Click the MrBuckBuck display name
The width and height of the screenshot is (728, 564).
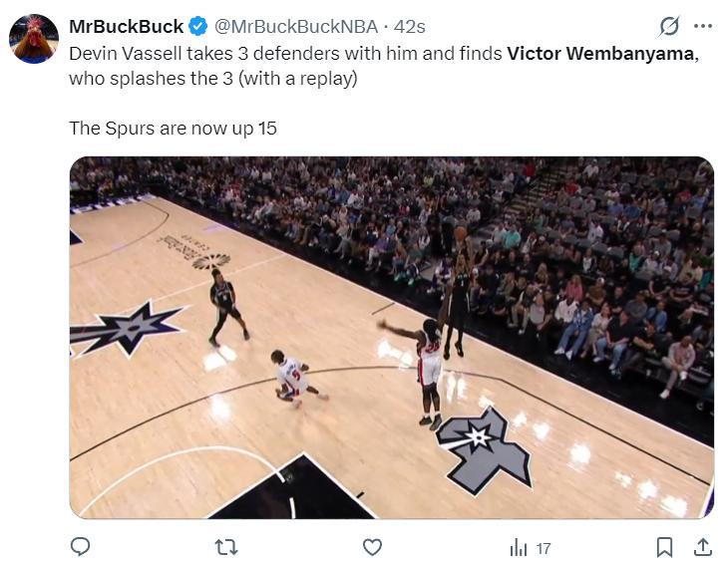click(126, 26)
